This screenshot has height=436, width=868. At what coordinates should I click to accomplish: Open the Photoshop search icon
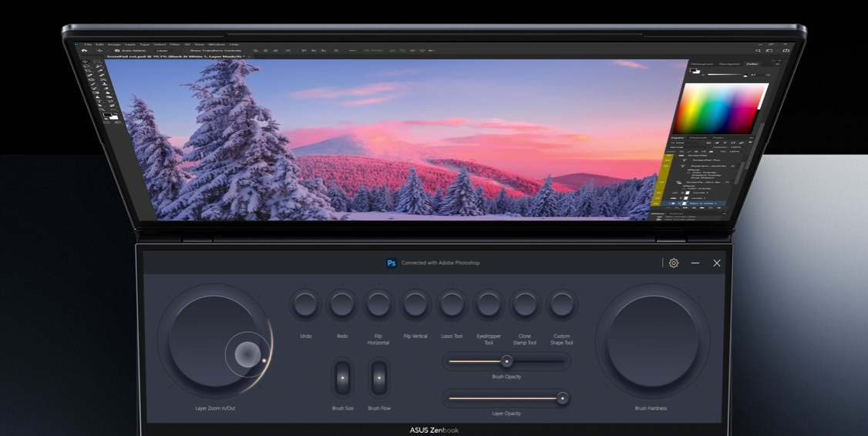[x=758, y=50]
